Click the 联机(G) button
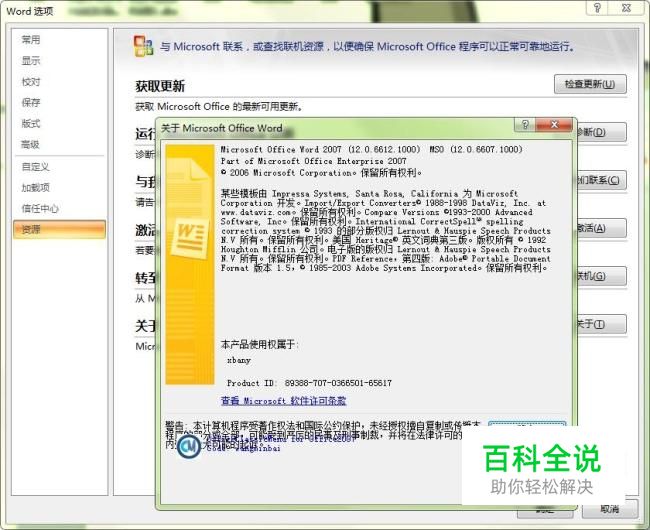 click(x=601, y=276)
